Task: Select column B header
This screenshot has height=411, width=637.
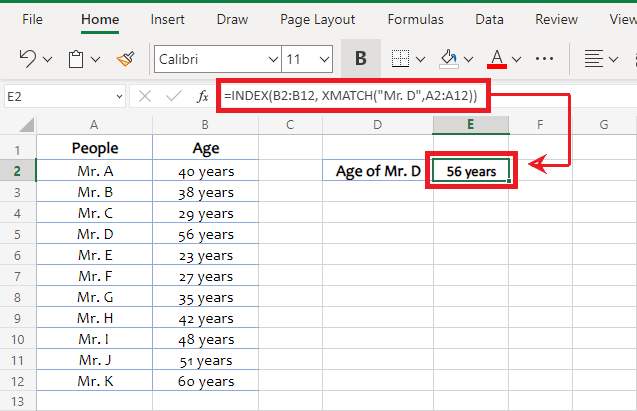Action: (x=204, y=124)
